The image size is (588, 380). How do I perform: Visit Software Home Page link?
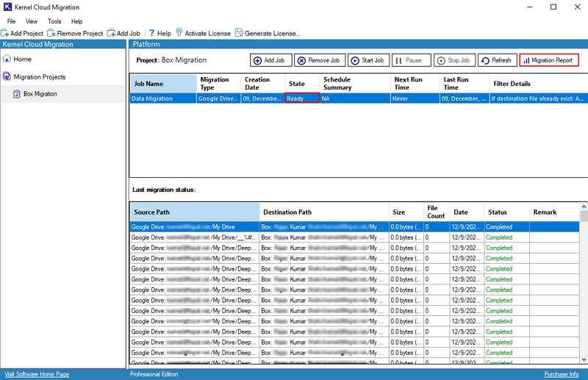pyautogui.click(x=37, y=374)
